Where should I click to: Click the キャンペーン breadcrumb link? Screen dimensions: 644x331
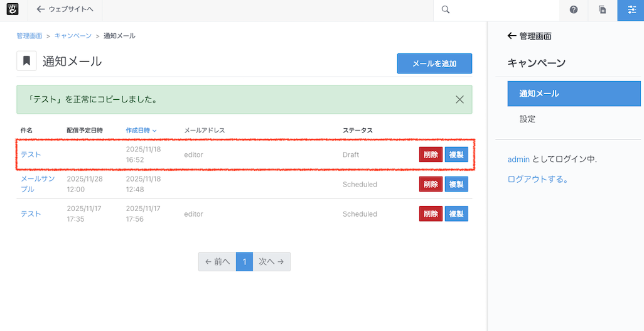(x=73, y=36)
